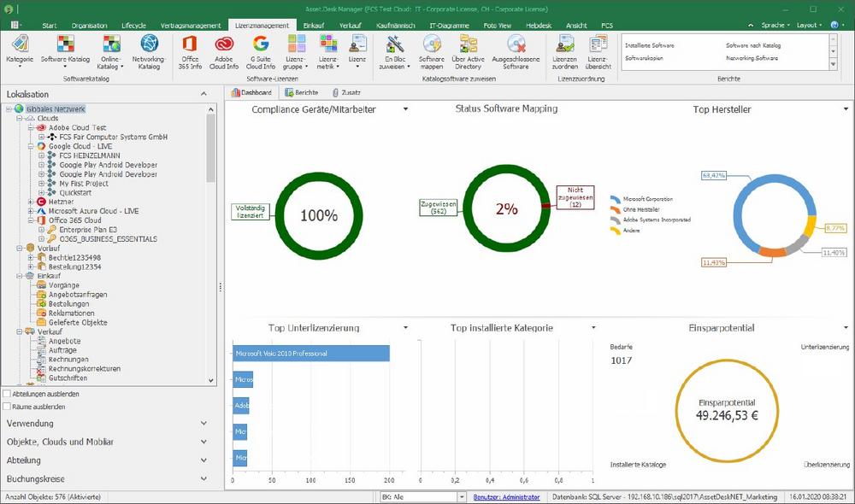Expand Objekte, Clouds und Mobiliar panel
The image size is (855, 504).
pyautogui.click(x=203, y=442)
